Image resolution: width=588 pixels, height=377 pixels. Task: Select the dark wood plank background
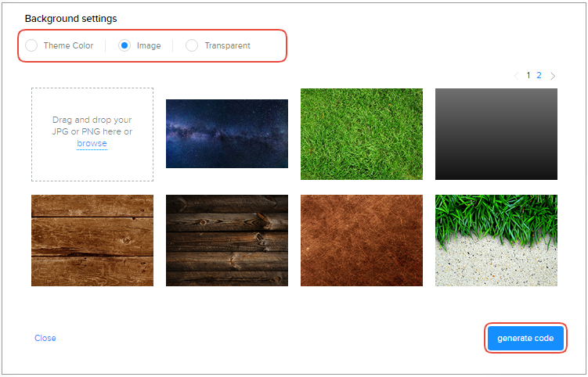click(227, 240)
